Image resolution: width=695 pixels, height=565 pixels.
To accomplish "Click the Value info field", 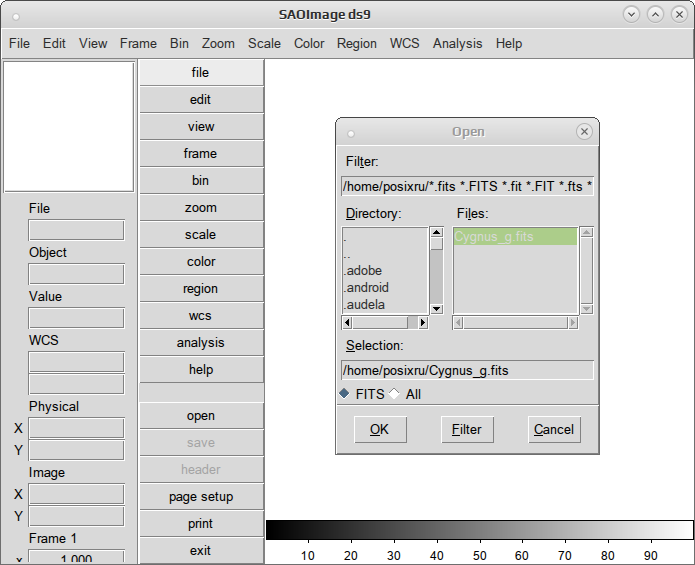I will tap(76, 318).
